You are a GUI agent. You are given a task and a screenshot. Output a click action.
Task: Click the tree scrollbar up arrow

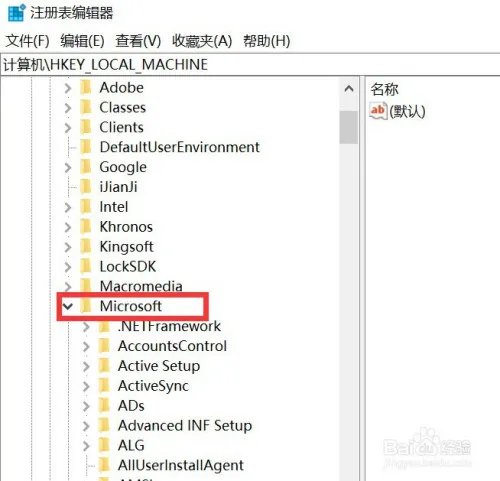(x=349, y=89)
